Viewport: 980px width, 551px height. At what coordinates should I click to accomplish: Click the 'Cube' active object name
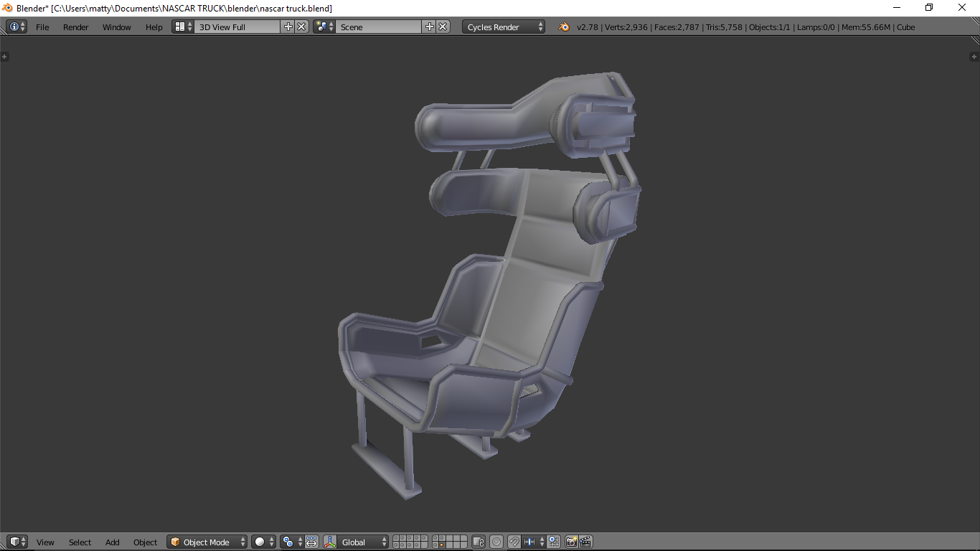906,27
